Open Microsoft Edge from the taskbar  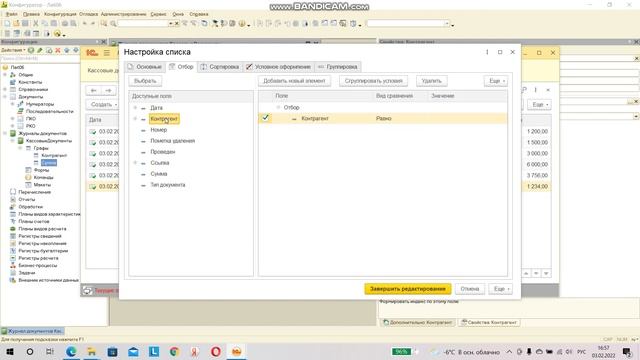71,351
